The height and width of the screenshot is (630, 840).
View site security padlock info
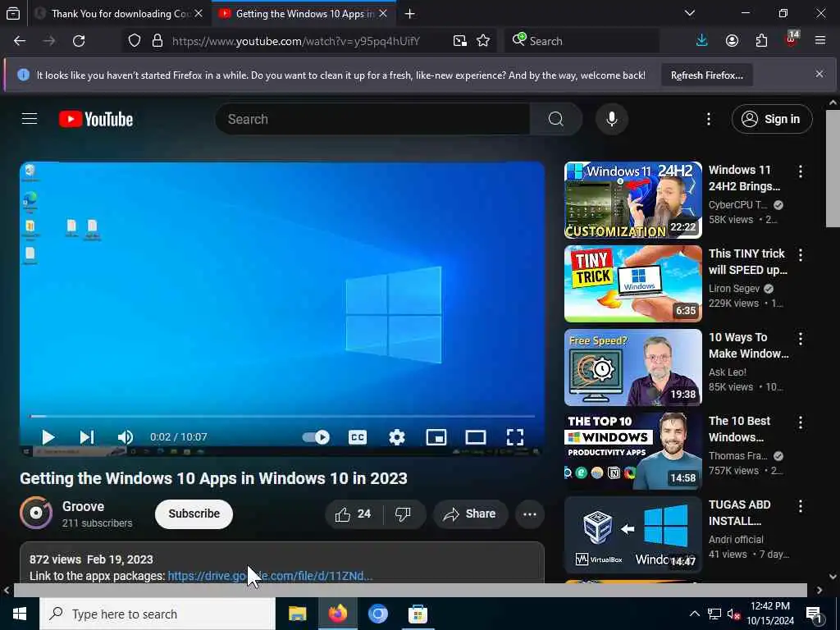coord(157,41)
